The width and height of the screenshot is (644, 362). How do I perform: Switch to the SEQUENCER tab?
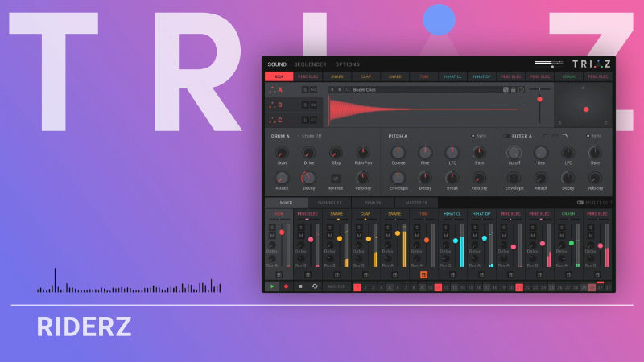click(x=310, y=64)
